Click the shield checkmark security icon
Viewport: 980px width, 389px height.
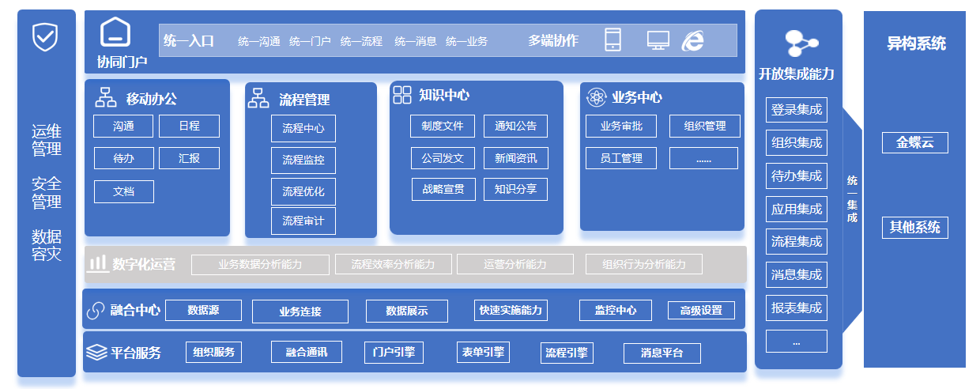(x=44, y=36)
